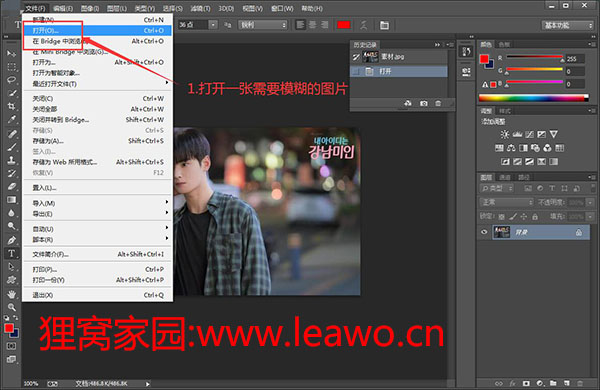Open the layer filter 类型 dropdown
Image resolution: width=600 pixels, height=390 pixels.
click(497, 188)
